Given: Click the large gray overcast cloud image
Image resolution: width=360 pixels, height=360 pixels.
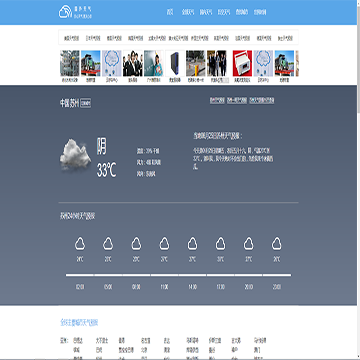Looking at the screenshot, I should pyautogui.click(x=75, y=156).
